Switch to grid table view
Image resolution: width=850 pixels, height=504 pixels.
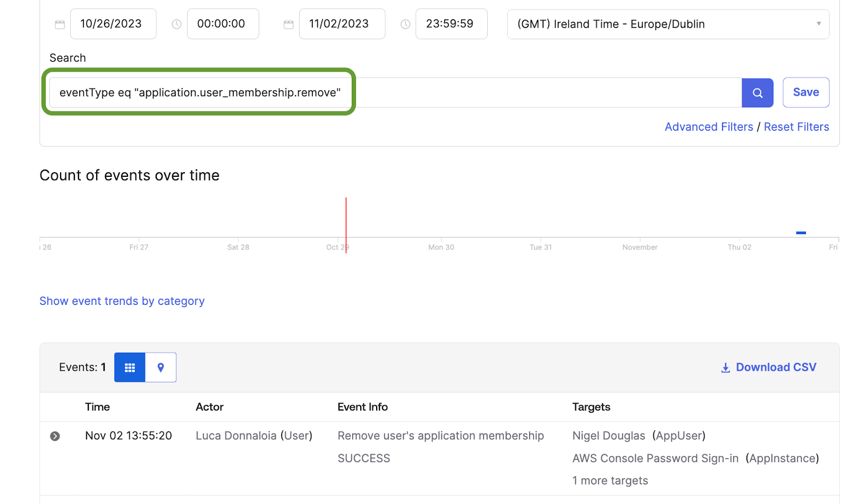point(130,368)
